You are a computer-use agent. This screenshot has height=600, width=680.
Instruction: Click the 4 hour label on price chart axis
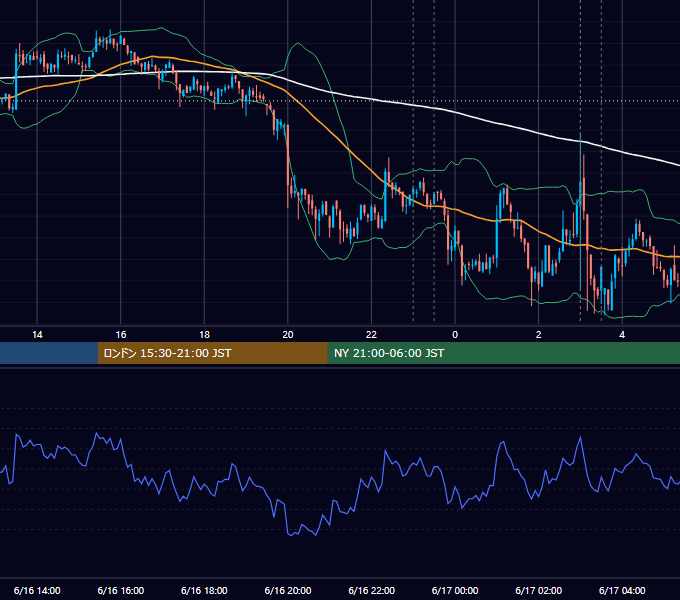point(622,335)
